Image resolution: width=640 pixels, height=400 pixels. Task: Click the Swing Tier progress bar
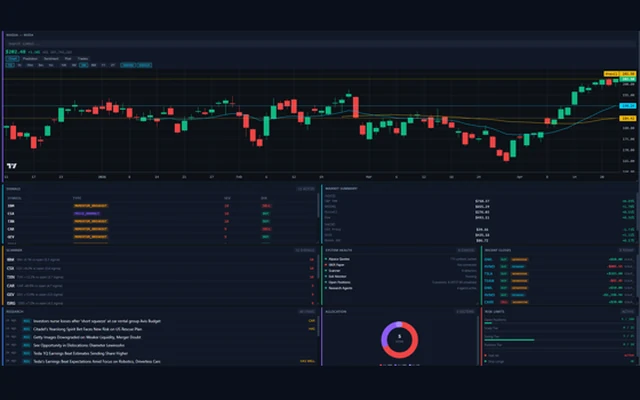(559, 340)
